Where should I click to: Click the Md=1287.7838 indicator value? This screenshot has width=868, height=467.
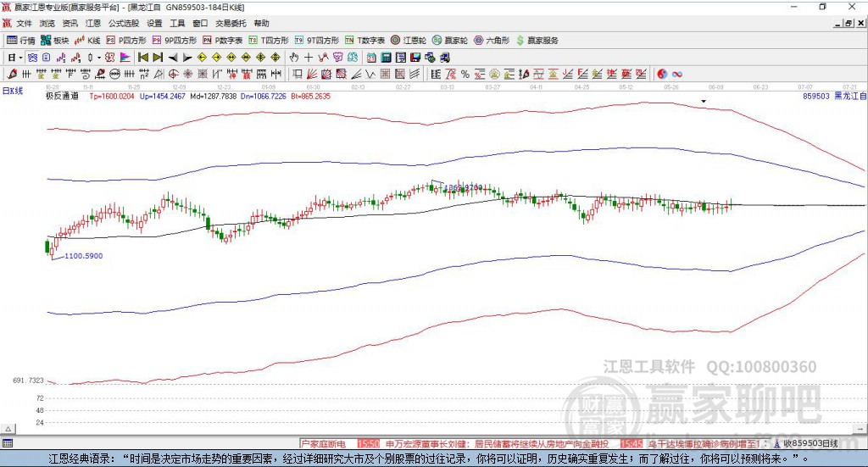click(213, 97)
